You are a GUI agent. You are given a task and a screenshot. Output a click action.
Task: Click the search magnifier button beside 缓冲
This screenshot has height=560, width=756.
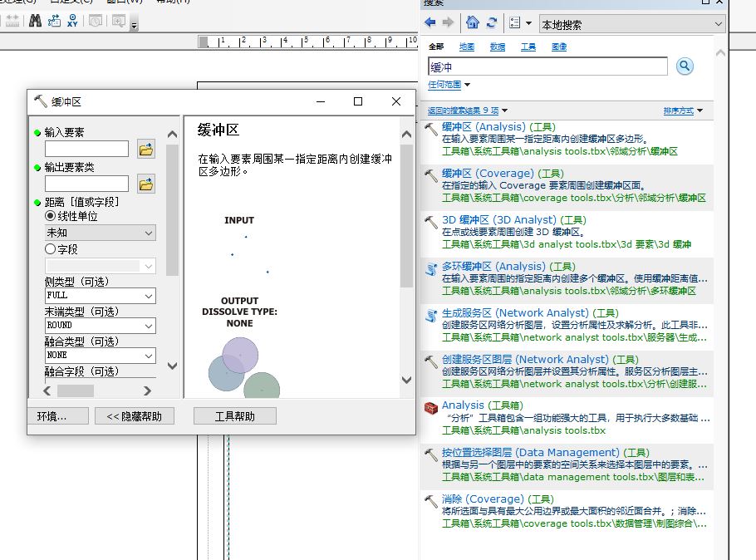pyautogui.click(x=685, y=66)
